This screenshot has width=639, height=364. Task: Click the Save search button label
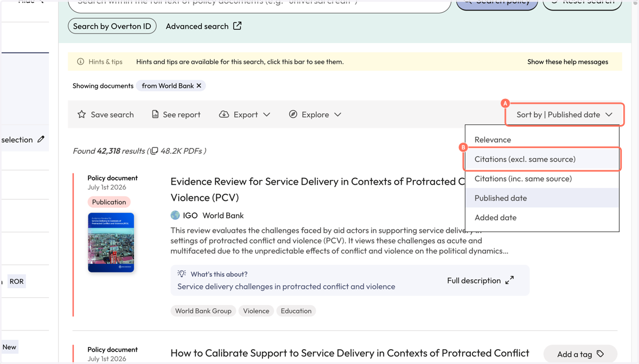click(112, 114)
